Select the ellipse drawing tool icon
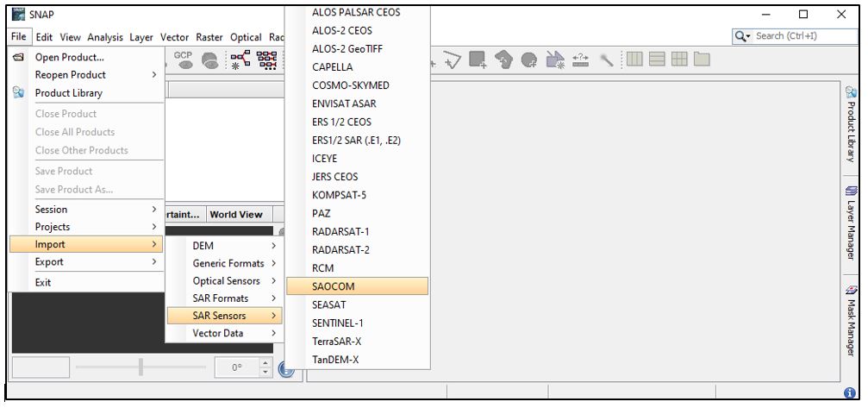The height and width of the screenshot is (408, 868). [x=529, y=60]
